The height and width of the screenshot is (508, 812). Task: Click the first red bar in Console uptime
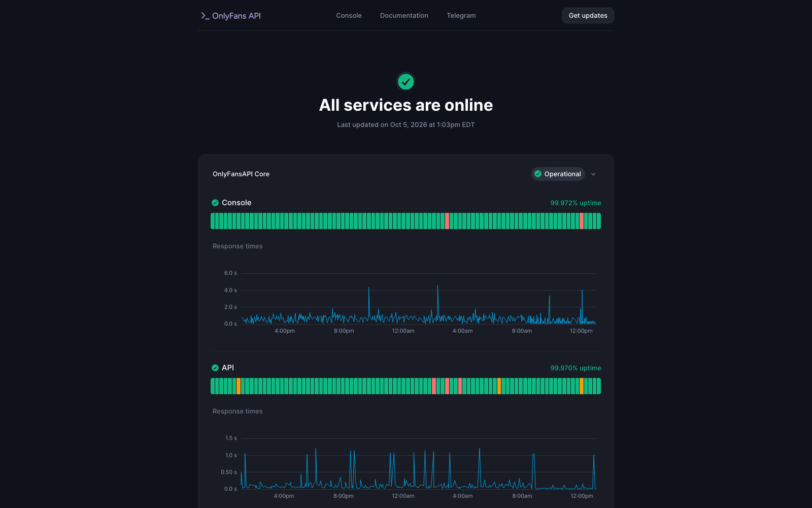click(447, 221)
